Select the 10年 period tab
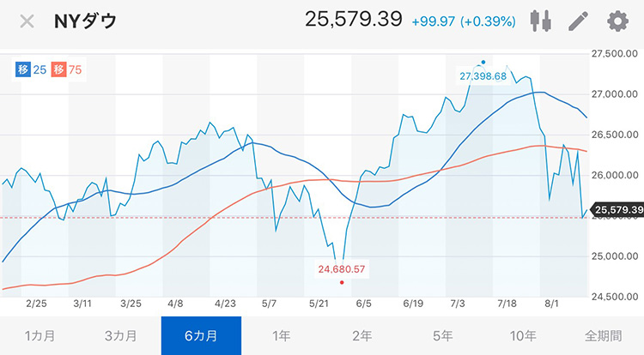This screenshot has width=644, height=355. (x=523, y=336)
